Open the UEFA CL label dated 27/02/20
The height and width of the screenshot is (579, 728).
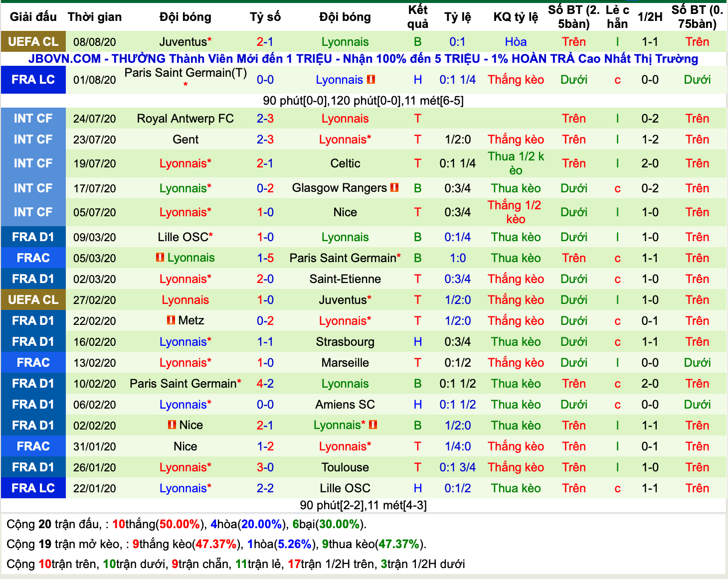click(33, 300)
